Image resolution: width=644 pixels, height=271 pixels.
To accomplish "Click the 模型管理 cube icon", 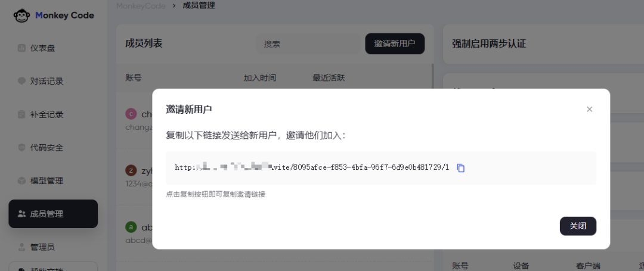I will 22,181.
